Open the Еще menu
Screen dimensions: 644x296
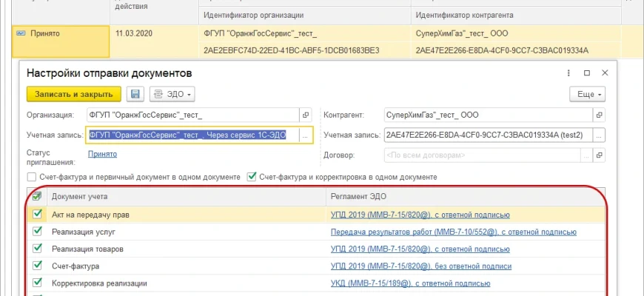[x=587, y=94]
